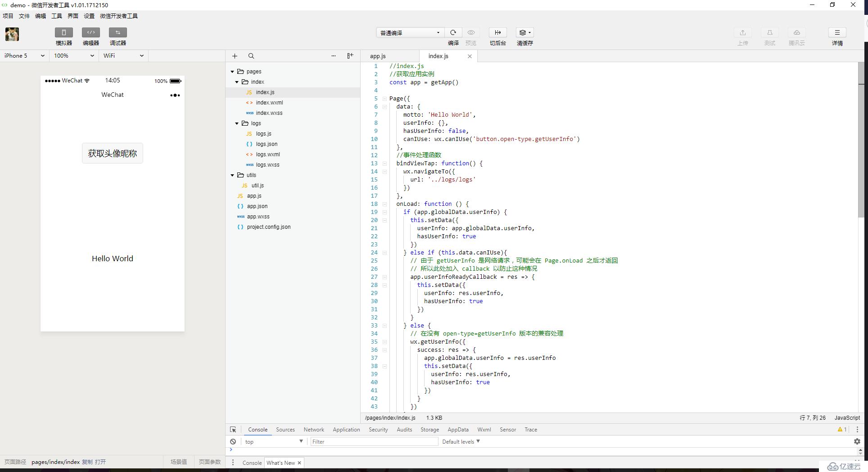
Task: Click in the console Filter input
Action: [374, 442]
